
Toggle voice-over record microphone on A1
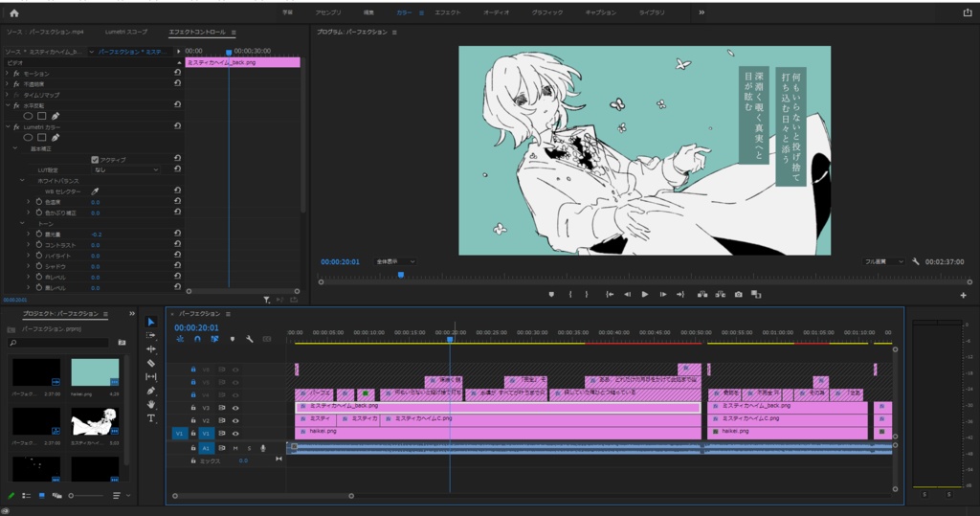coord(263,448)
